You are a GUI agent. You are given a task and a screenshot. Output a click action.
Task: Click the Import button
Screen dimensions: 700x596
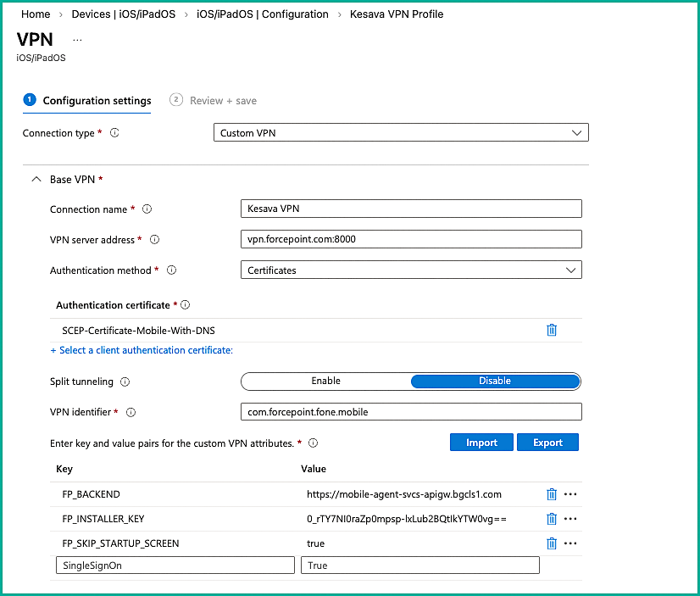[x=481, y=443]
